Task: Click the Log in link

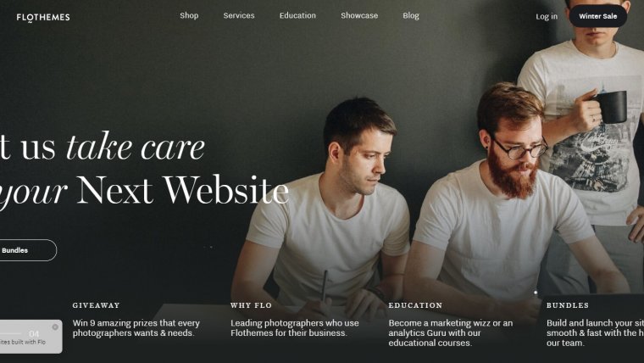Action: point(547,16)
